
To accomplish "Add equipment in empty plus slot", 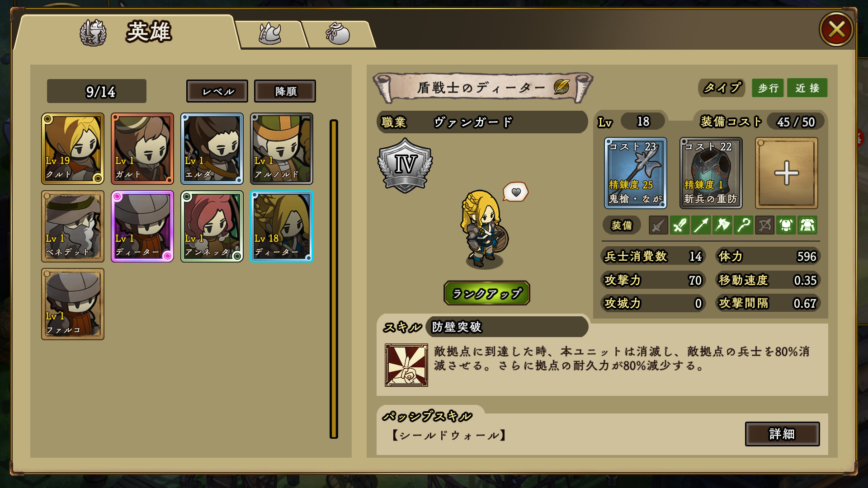I will [x=786, y=173].
